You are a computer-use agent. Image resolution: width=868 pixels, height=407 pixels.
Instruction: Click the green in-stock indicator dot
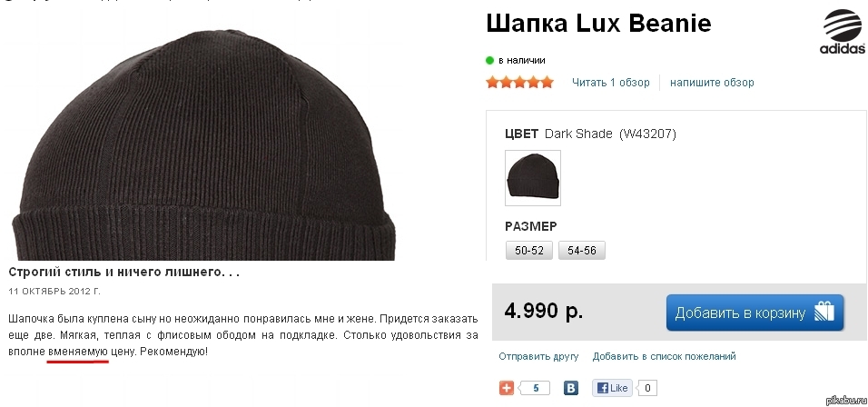(x=490, y=60)
